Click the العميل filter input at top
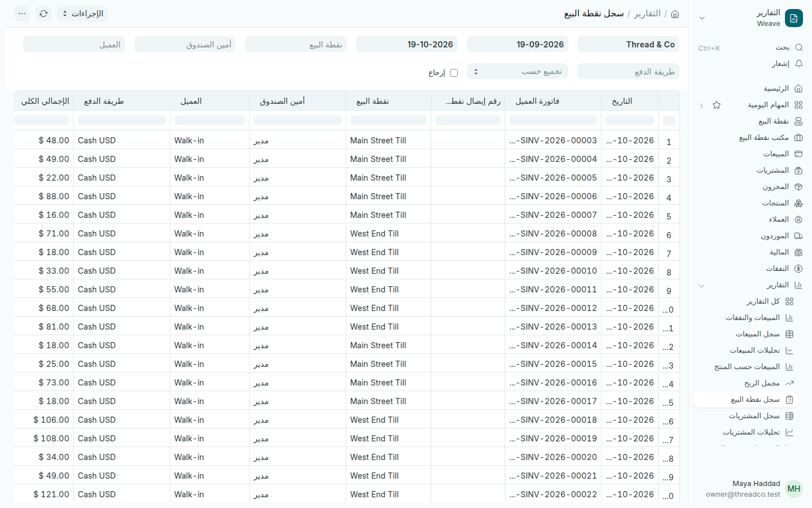The height and width of the screenshot is (508, 812). (74, 45)
